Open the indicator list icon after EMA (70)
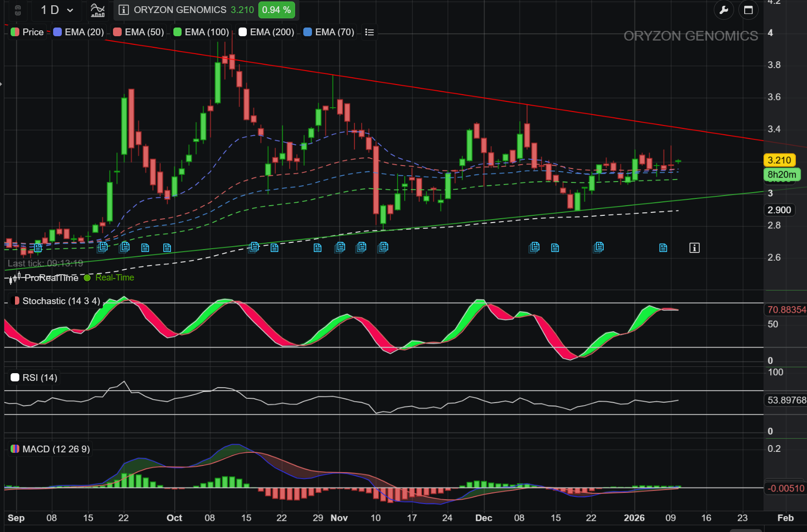The height and width of the screenshot is (532, 807). [x=369, y=32]
